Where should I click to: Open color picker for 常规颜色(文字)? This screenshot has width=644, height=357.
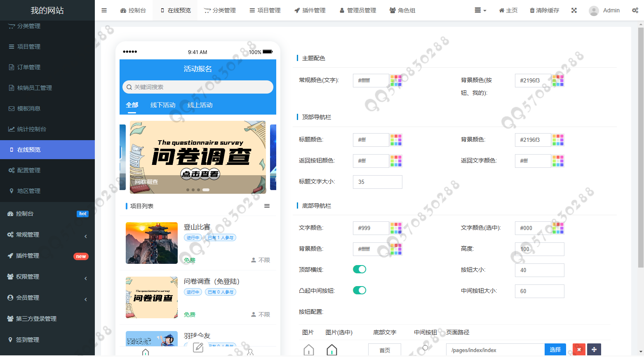point(396,80)
